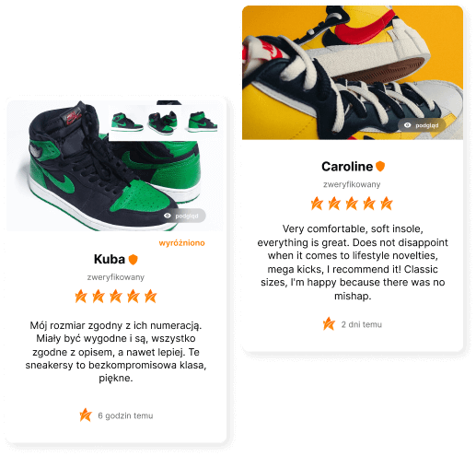Select the fifth rating star in Kuba's review

[x=151, y=297]
